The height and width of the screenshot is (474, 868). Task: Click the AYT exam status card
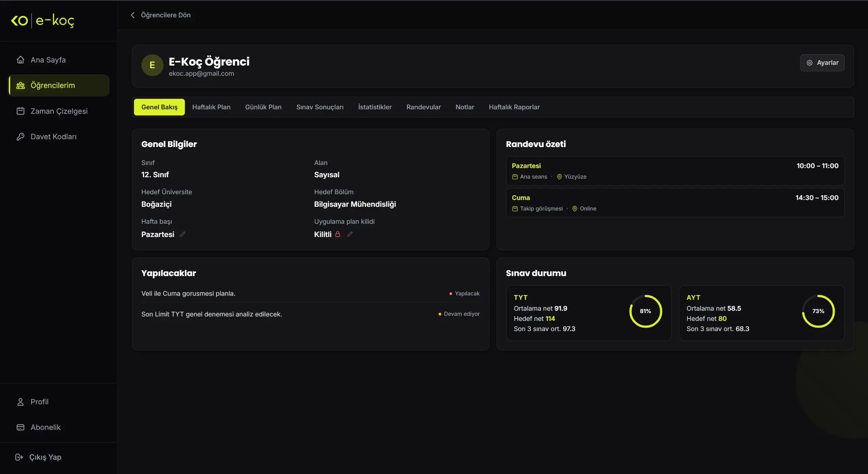click(761, 313)
